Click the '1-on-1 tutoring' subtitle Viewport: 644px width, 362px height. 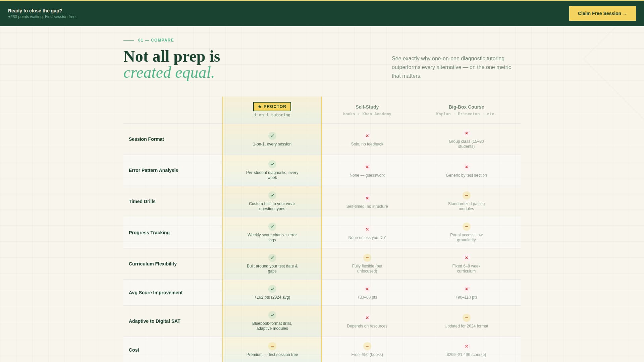tap(272, 115)
